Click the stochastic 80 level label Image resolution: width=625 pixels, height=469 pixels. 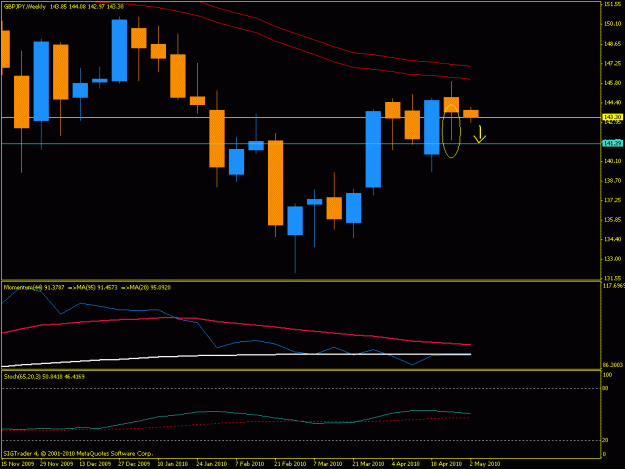[605, 388]
